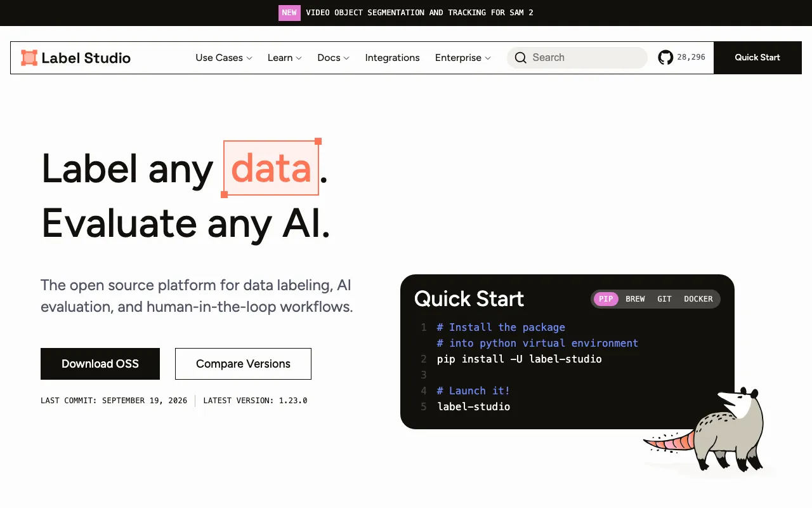Click the "Quick Start" heading in code card
812x508 pixels.
pyautogui.click(x=469, y=298)
